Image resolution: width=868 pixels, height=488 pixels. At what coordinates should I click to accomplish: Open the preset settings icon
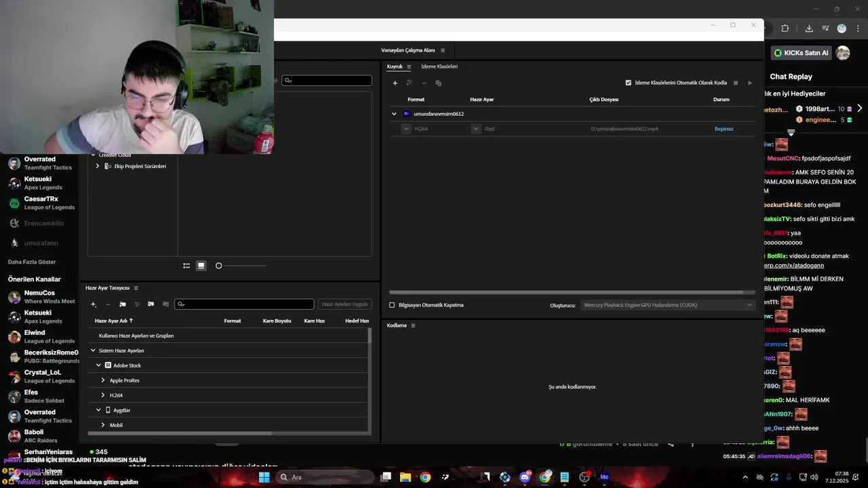click(x=136, y=304)
